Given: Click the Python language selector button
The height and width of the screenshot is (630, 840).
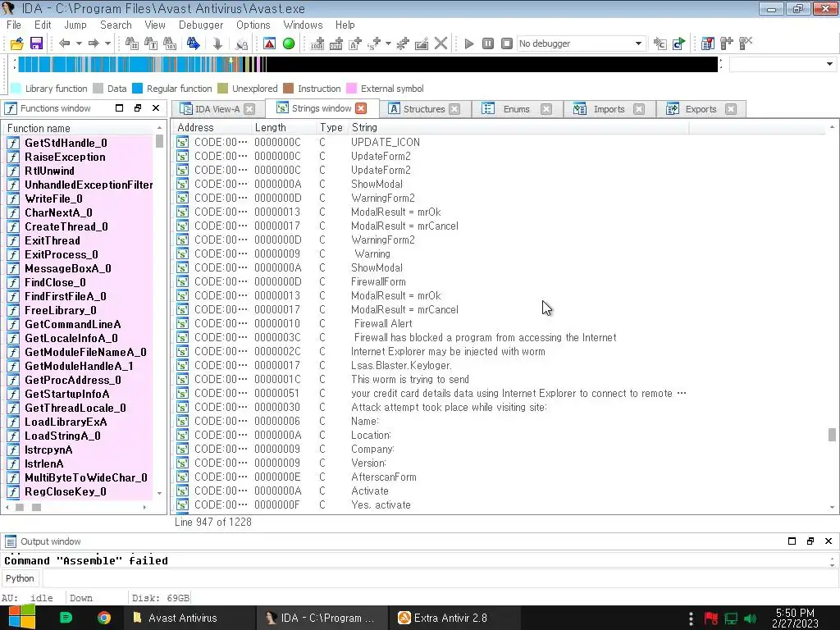Looking at the screenshot, I should 20,578.
